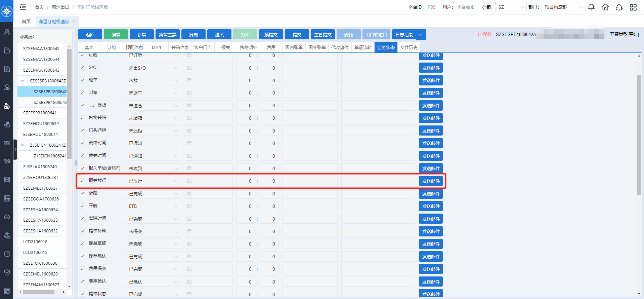
Task: Switch to the 费用 tab
Action: pyautogui.click(x=271, y=47)
